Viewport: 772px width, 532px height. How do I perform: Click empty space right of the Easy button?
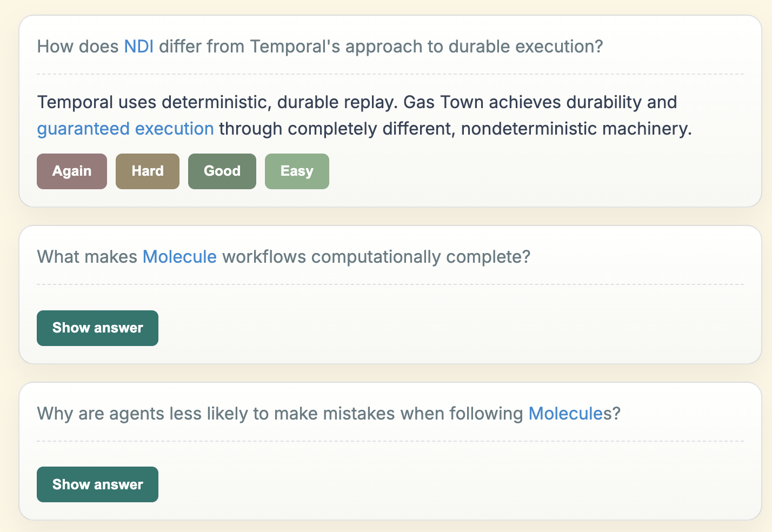pyautogui.click(x=535, y=171)
